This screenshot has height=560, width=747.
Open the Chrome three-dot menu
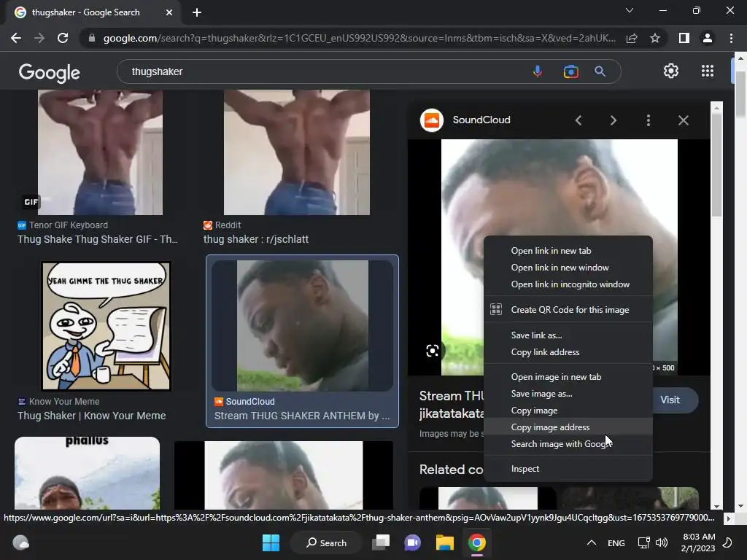click(731, 38)
